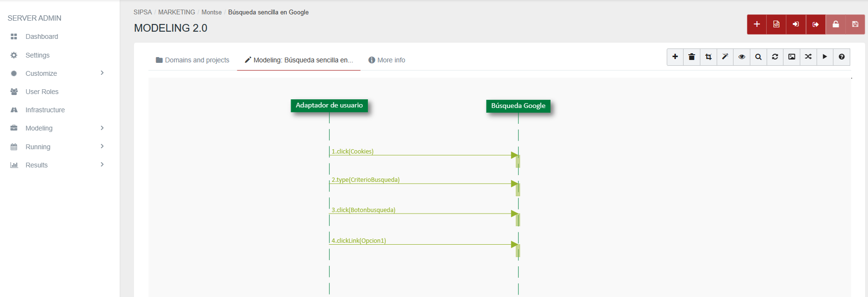Screen dimensions: 868x297
Task: Click the magnifier search icon
Action: coord(758,57)
